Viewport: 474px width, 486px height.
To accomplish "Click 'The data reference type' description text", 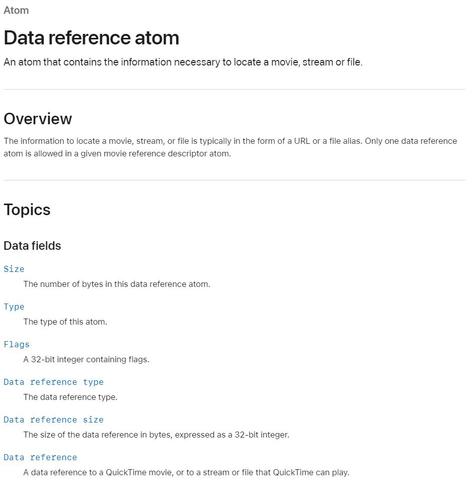I will 70,397.
